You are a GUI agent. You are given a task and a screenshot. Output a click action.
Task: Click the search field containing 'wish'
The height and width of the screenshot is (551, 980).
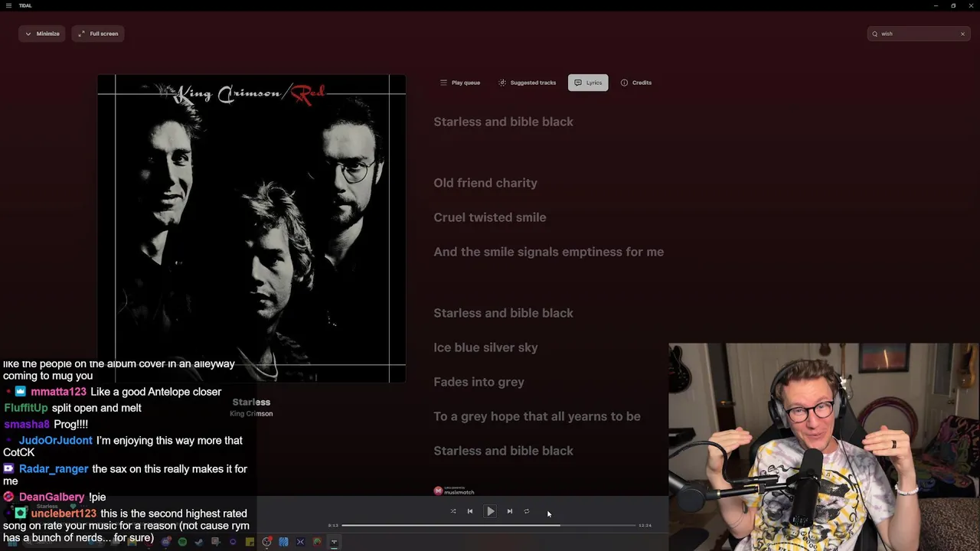(x=919, y=34)
